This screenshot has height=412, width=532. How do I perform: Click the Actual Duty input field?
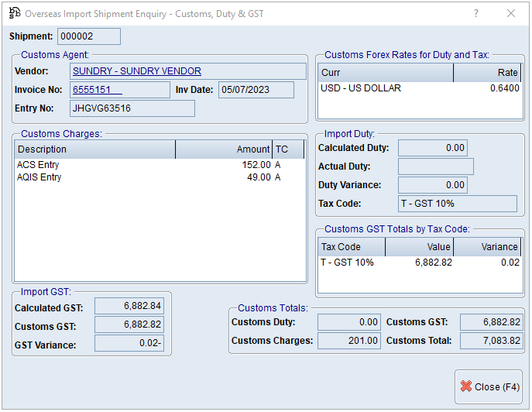[x=435, y=167]
